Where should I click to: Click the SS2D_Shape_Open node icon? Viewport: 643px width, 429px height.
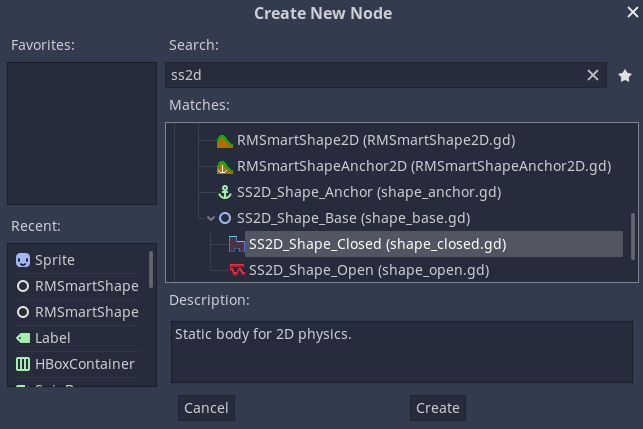(237, 270)
